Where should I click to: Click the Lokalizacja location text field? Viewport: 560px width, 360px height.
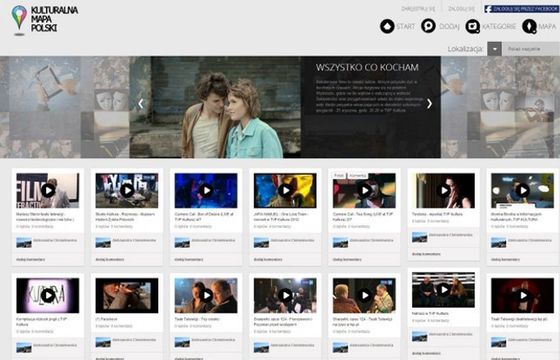tap(531, 49)
